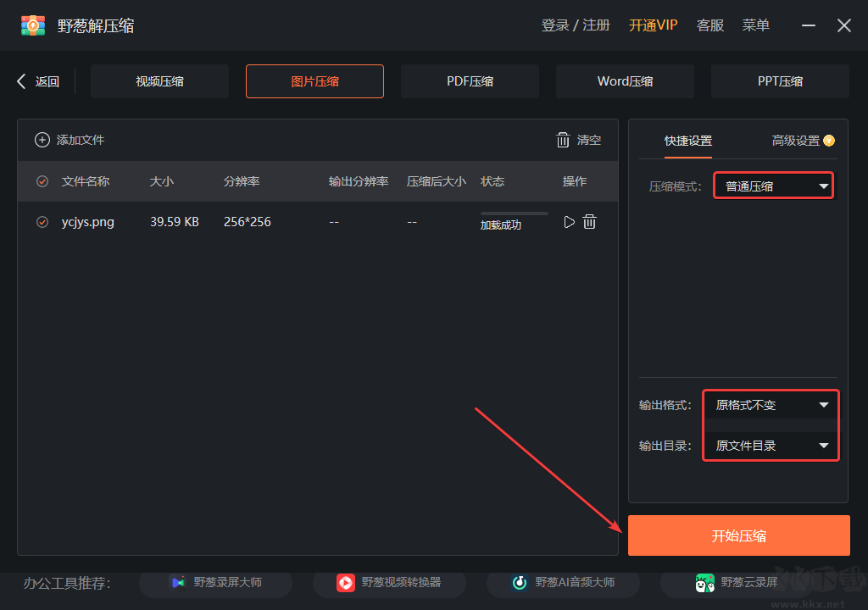Toggle the select-all checkbox in header
The height and width of the screenshot is (610, 868).
pos(42,181)
